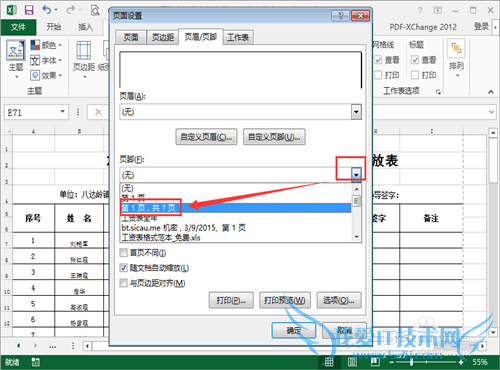Click the ribbon display options icon
This screenshot has height=370, width=500.
438,10
